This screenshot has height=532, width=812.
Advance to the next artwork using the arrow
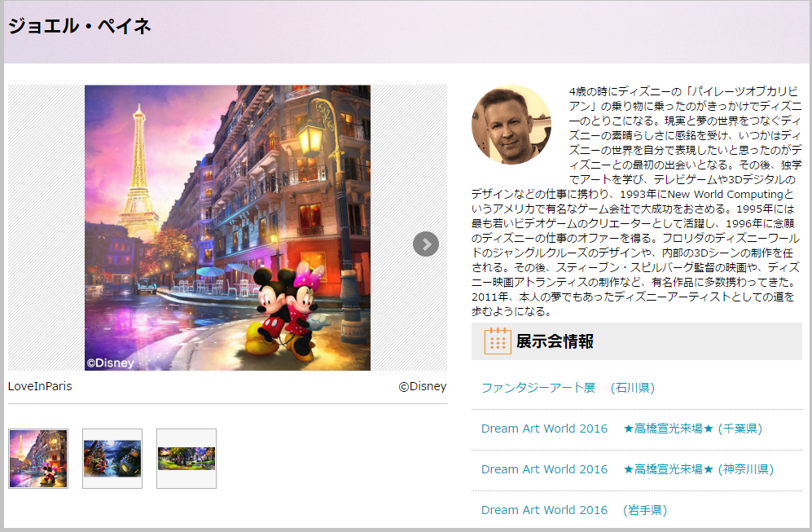[426, 244]
